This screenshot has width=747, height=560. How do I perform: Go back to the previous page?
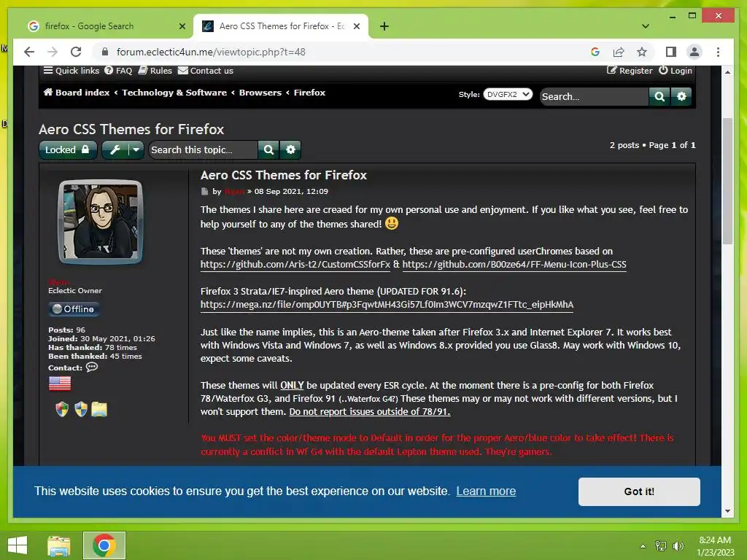pyautogui.click(x=29, y=52)
